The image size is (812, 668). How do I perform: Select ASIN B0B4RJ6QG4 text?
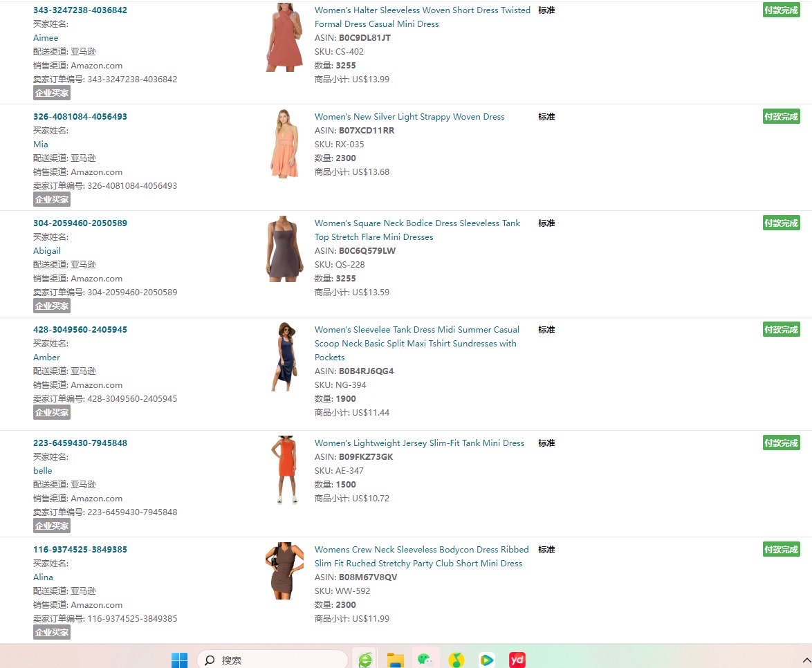pos(366,371)
